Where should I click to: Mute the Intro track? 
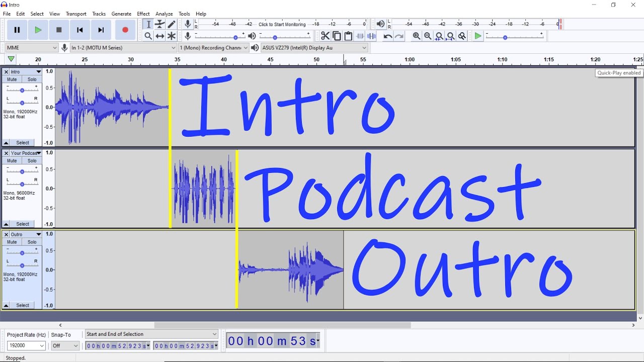12,79
